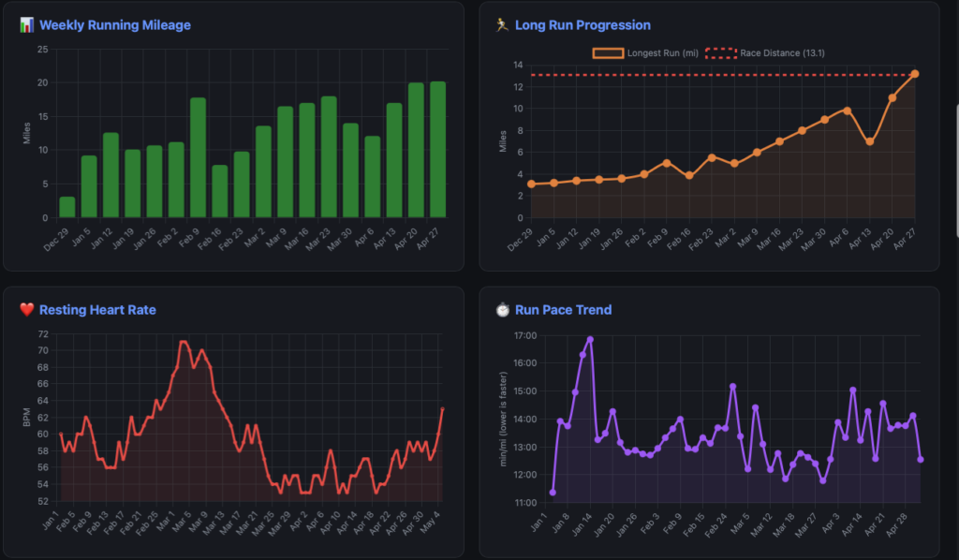Click the Apr 27 long run data point

click(915, 74)
